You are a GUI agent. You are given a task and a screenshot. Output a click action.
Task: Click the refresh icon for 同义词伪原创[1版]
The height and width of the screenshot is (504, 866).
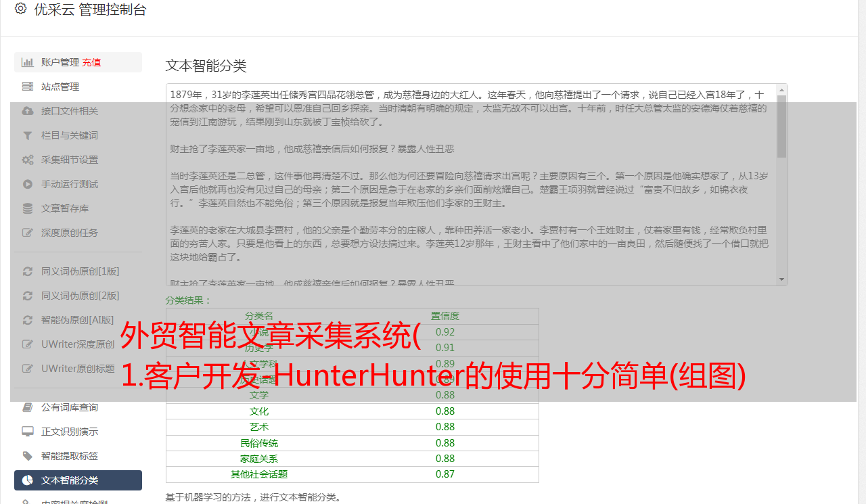(28, 271)
